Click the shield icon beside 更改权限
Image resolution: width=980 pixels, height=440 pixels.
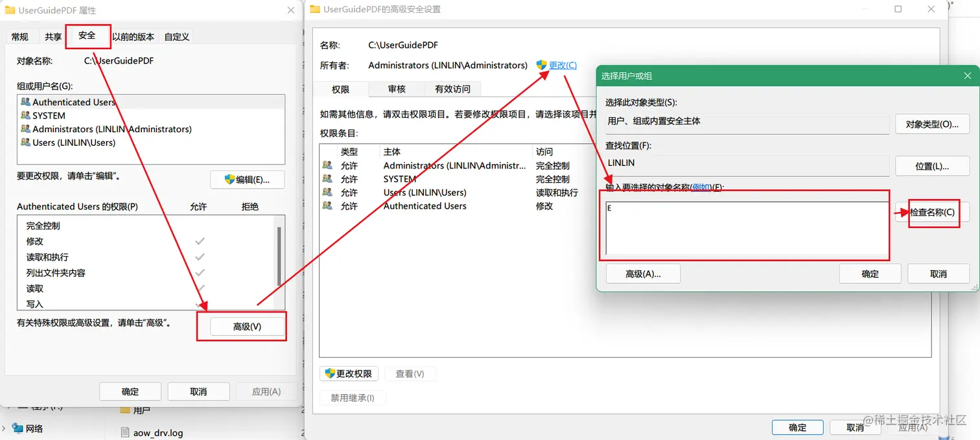(x=329, y=373)
